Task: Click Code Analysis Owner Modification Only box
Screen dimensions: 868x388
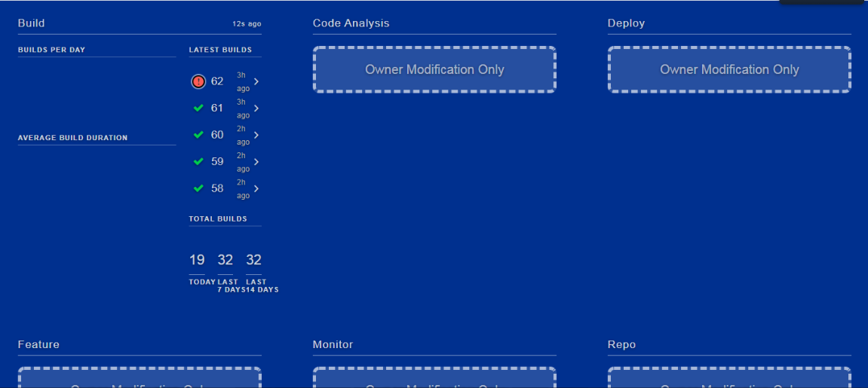Action: 434,69
